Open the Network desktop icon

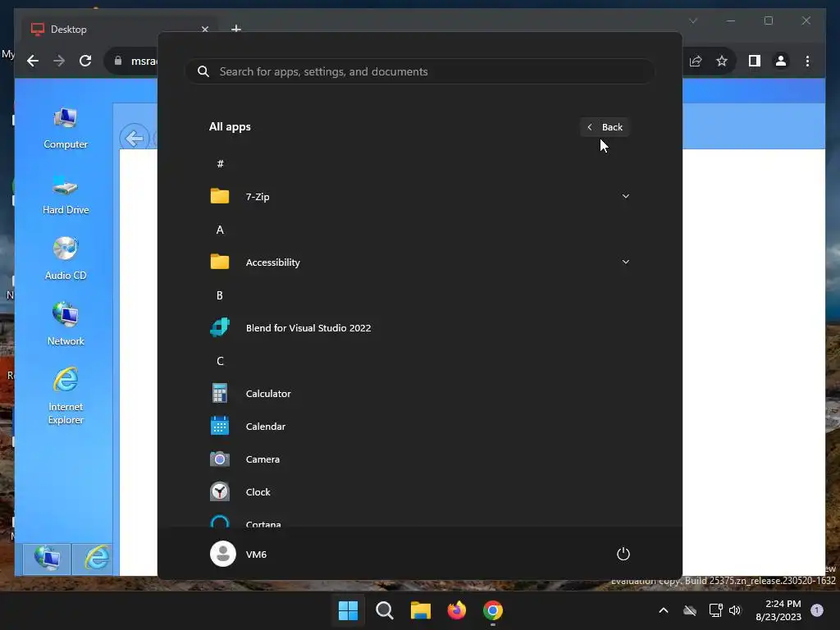pyautogui.click(x=66, y=325)
